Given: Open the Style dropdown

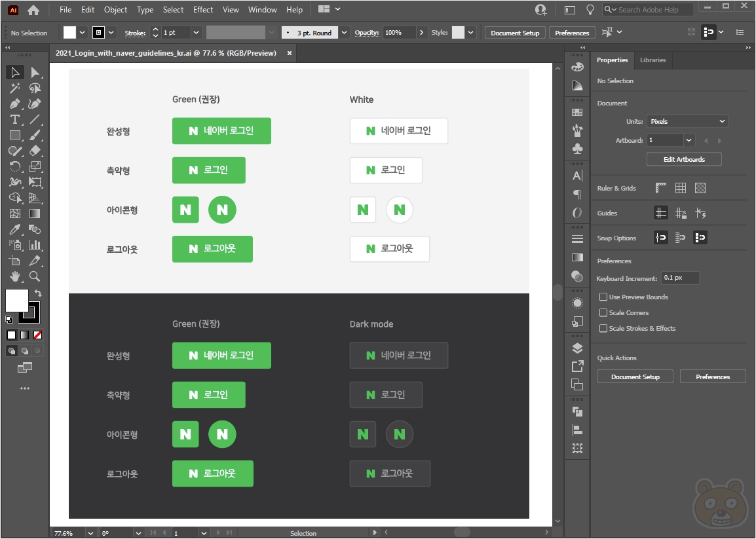Looking at the screenshot, I should coord(470,33).
